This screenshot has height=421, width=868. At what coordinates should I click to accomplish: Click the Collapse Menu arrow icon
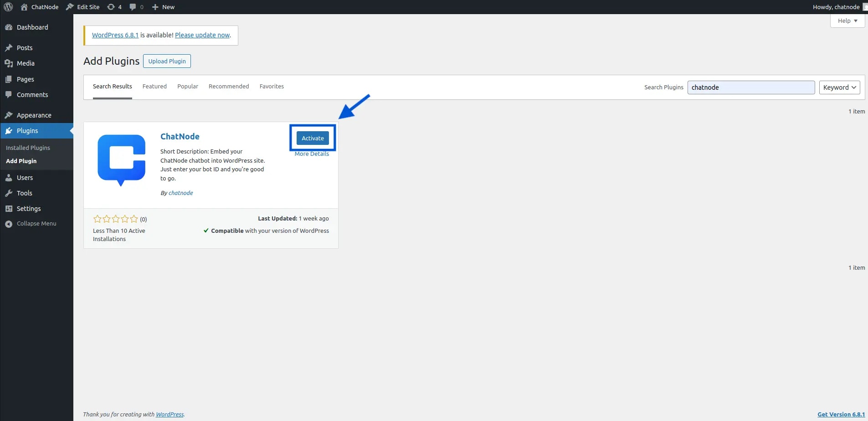coord(9,224)
